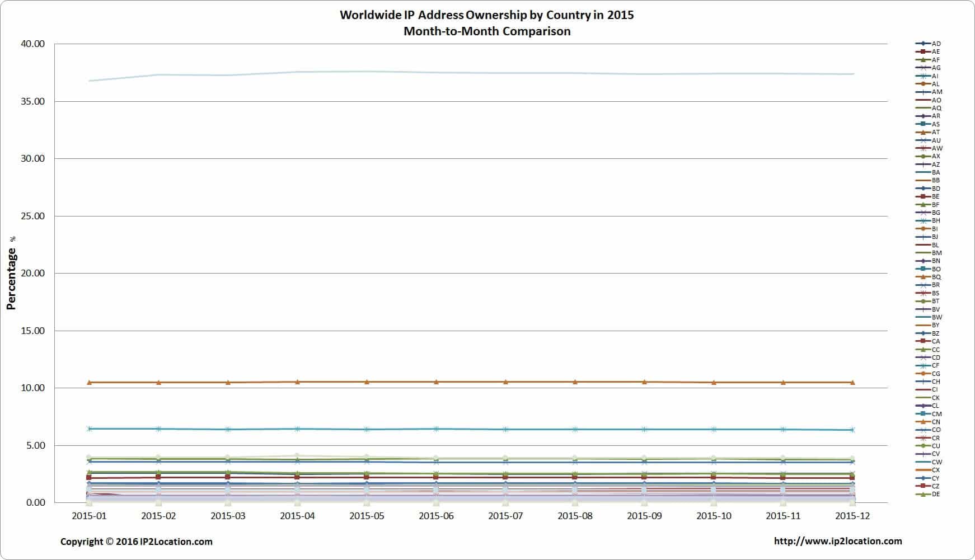This screenshot has width=975, height=560.
Task: Click the DE legend triangle marker
Action: [923, 495]
